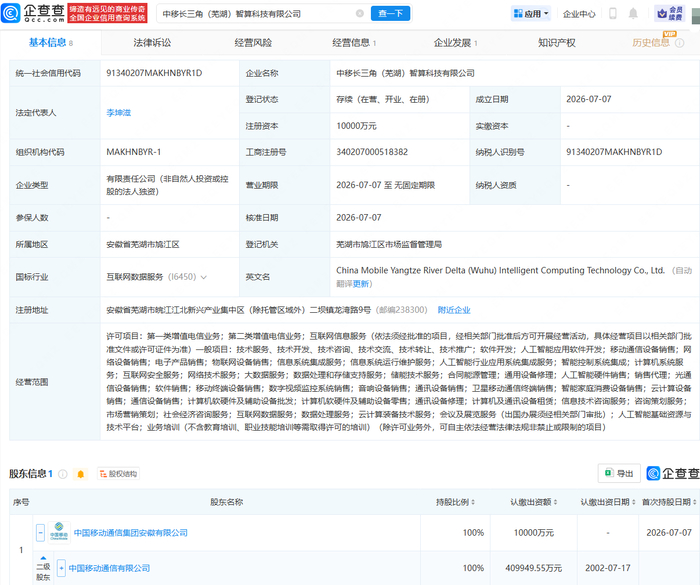The width and height of the screenshot is (700, 585).
Task: Expand the 中国移动通信有限公司 sub-row
Action: click(61, 568)
